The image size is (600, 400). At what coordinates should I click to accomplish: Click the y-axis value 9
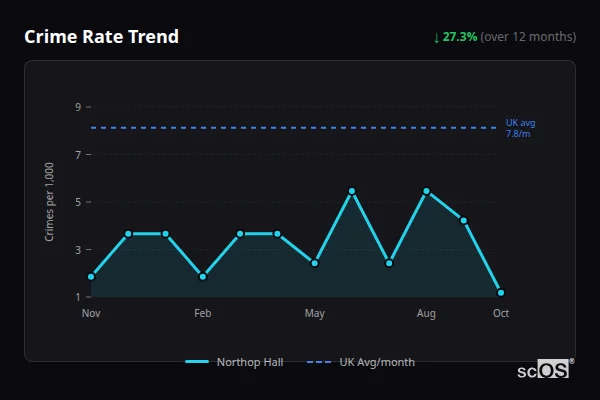click(x=78, y=107)
